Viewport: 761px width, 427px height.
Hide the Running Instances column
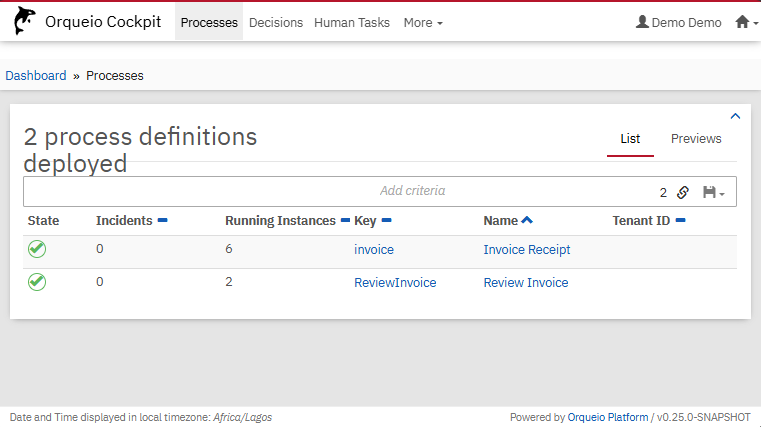(x=345, y=220)
